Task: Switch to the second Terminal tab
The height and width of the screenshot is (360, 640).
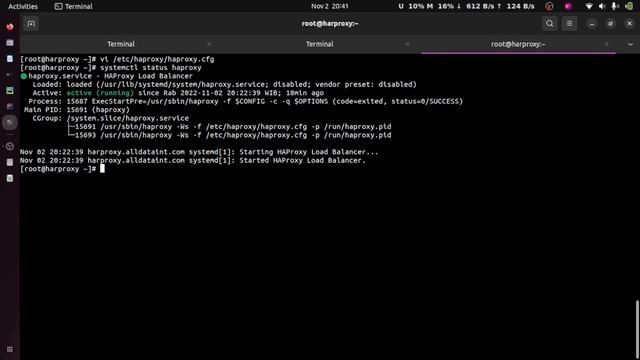Action: click(x=320, y=44)
